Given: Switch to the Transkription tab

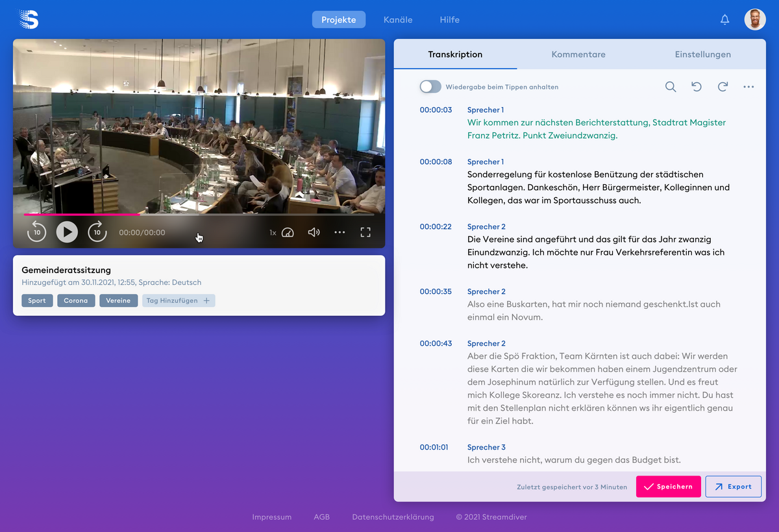Looking at the screenshot, I should 455,54.
